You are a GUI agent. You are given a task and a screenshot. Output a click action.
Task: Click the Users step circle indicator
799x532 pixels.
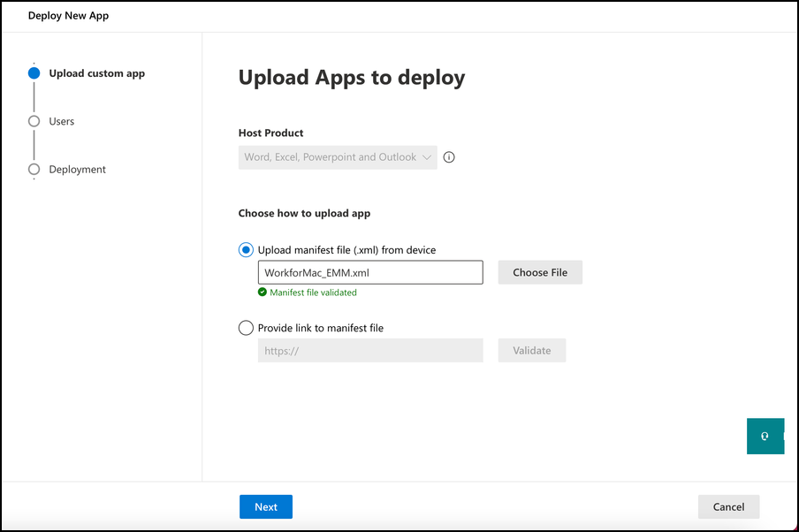[34, 121]
